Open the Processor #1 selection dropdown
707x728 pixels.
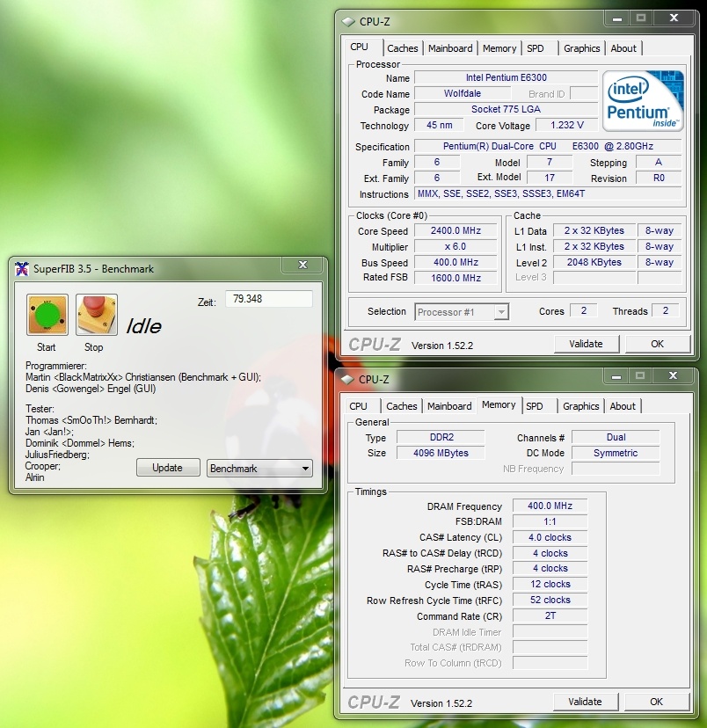point(462,312)
